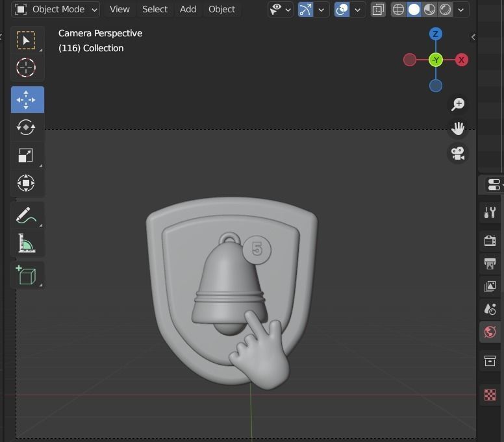Viewport: 504px width, 442px height.
Task: Open the properties editor type selector
Action: [x=494, y=185]
